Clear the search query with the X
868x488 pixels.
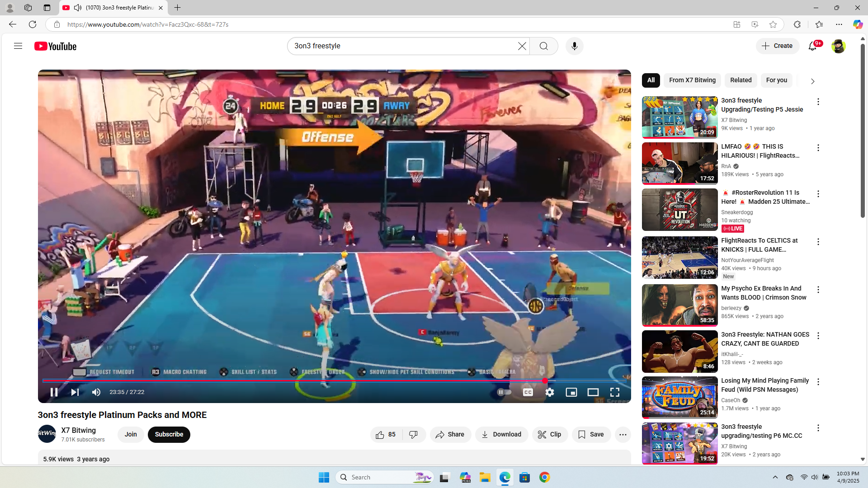[x=522, y=46]
